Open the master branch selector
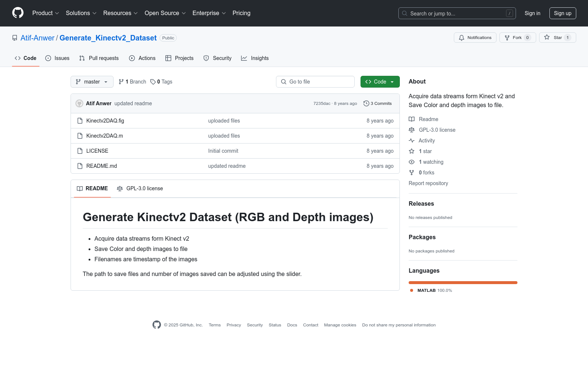Image resolution: width=588 pixels, height=368 pixels. tap(92, 82)
